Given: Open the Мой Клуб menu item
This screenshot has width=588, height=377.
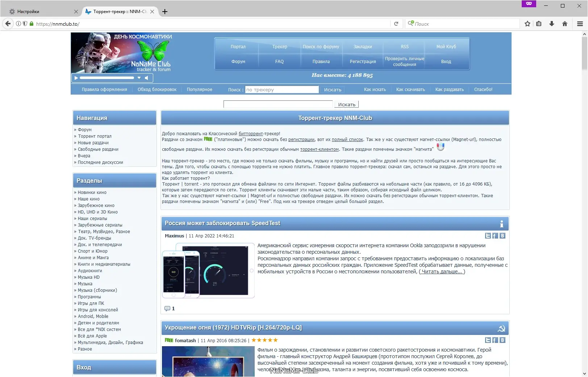Looking at the screenshot, I should [x=446, y=47].
